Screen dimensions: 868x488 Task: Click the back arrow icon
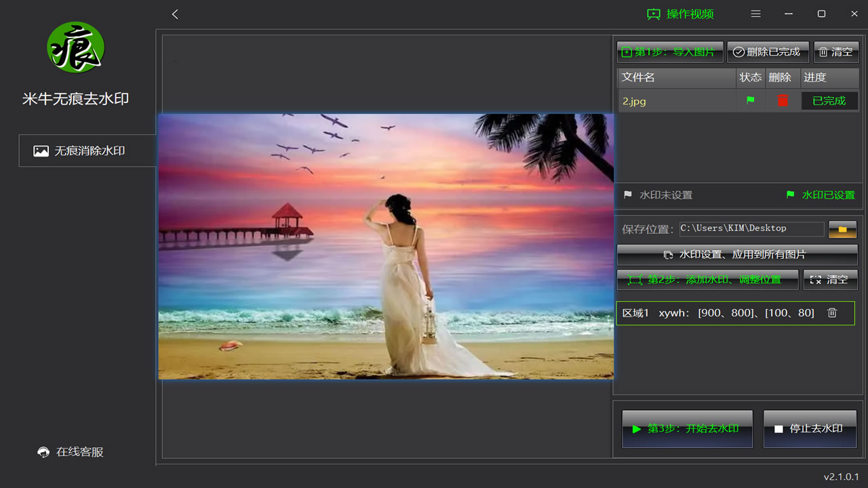[x=175, y=14]
